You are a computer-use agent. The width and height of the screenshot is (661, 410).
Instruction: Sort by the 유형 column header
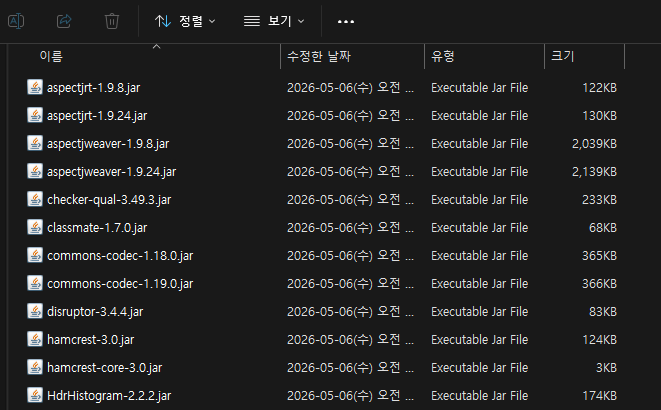(443, 56)
